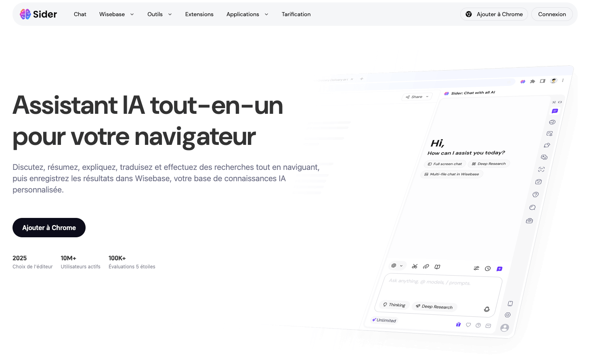Click Multi-file chat in Wisebase chip
This screenshot has height=364, width=589.
[x=452, y=174]
